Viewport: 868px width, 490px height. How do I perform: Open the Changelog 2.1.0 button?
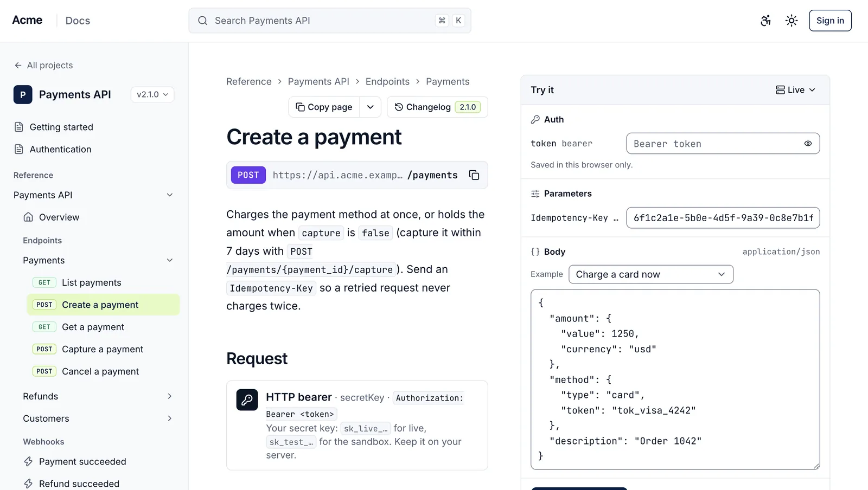tap(437, 107)
